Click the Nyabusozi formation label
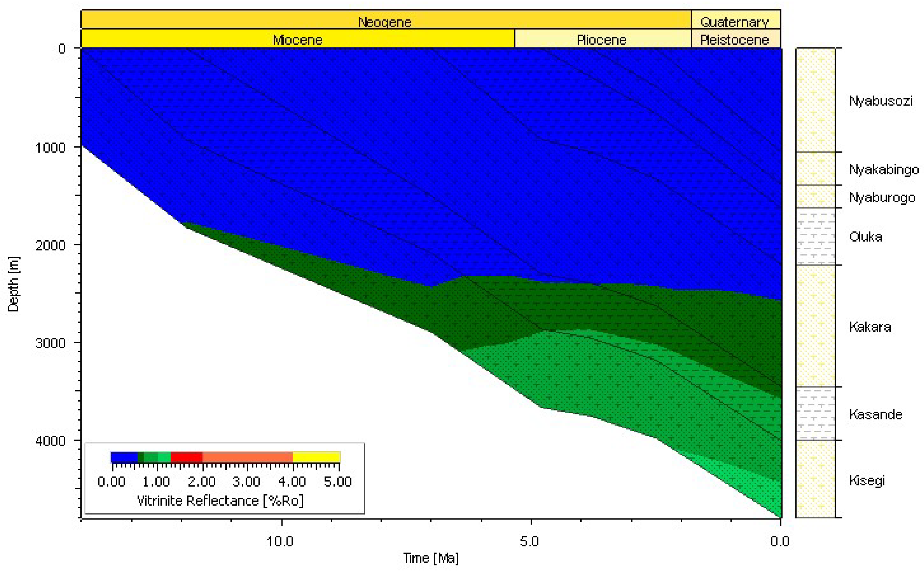The image size is (924, 574). [881, 101]
